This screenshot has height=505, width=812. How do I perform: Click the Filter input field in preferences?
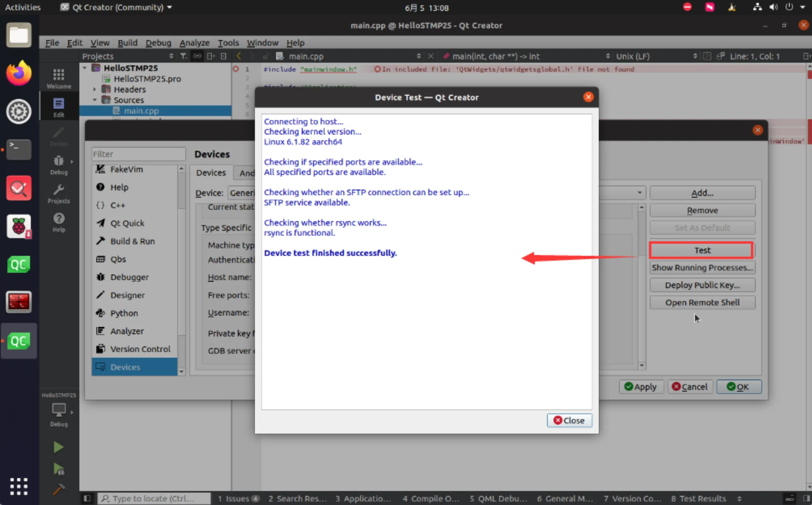[138, 154]
